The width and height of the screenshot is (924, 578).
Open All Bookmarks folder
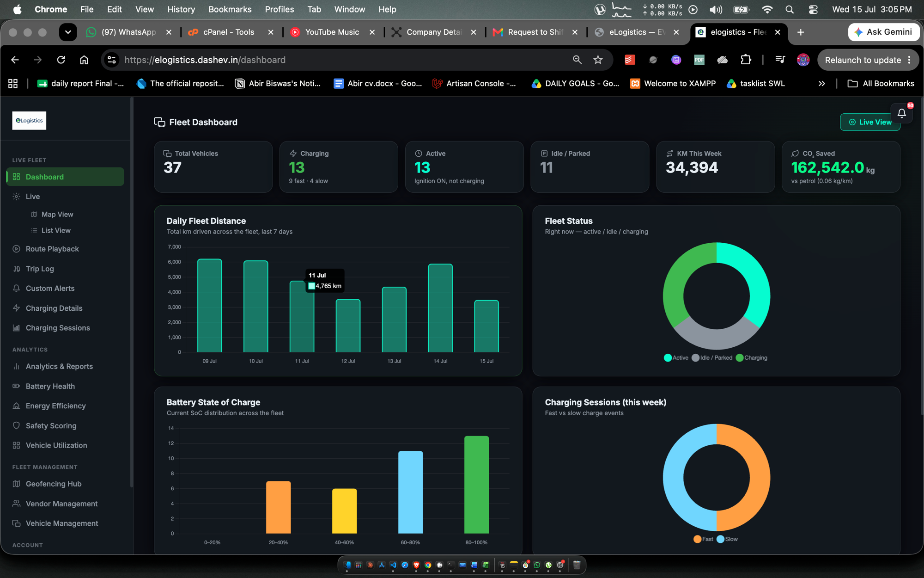tap(881, 83)
